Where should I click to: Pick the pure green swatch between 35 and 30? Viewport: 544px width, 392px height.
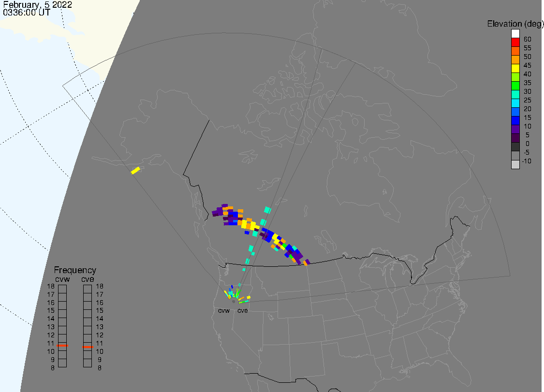tap(515, 86)
